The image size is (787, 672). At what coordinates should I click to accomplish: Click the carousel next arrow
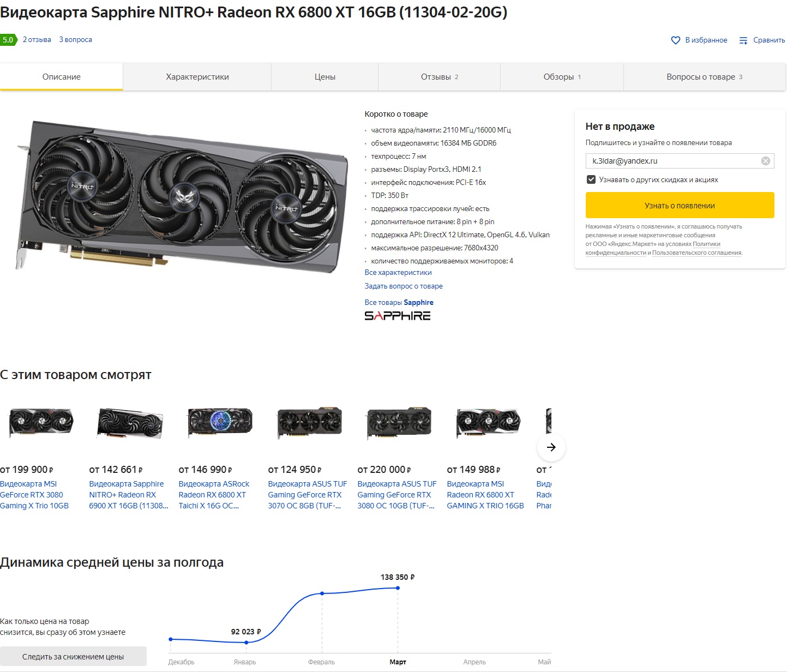point(551,447)
